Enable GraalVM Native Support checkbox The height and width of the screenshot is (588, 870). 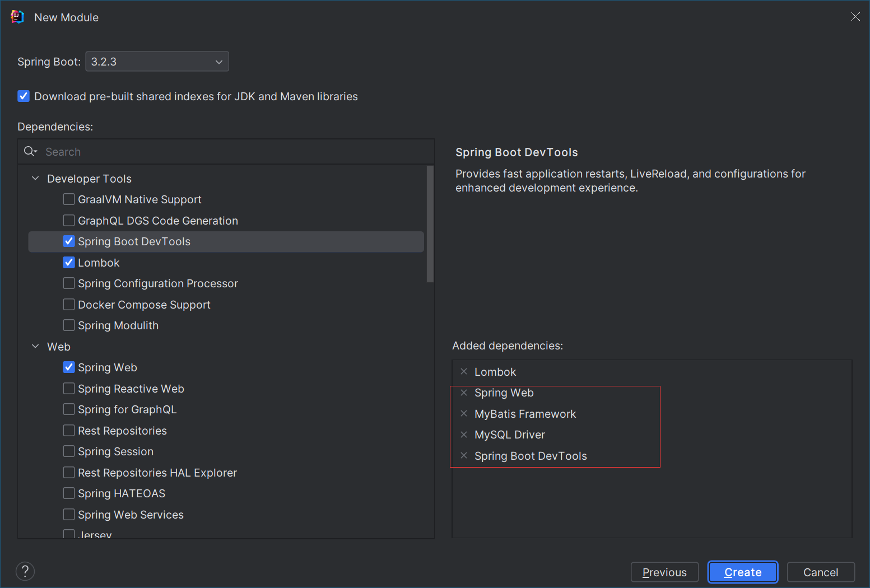(69, 199)
